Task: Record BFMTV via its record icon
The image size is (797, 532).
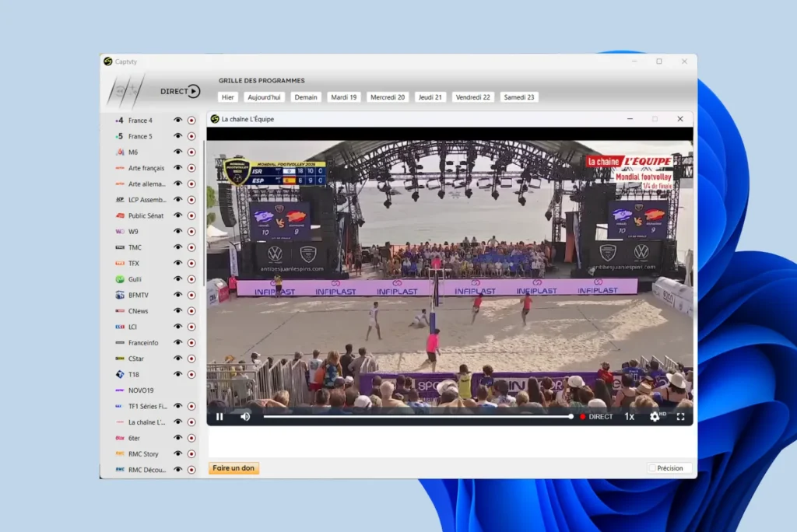Action: (191, 295)
